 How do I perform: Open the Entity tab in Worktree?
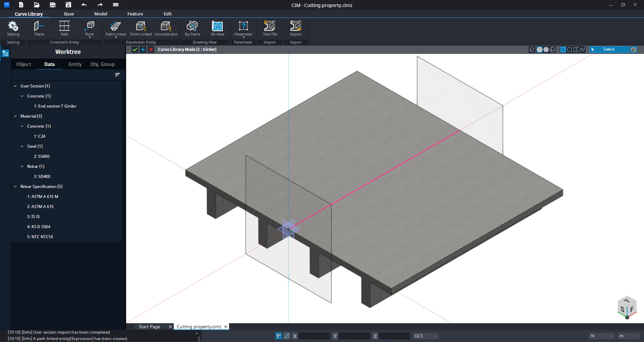(x=75, y=64)
